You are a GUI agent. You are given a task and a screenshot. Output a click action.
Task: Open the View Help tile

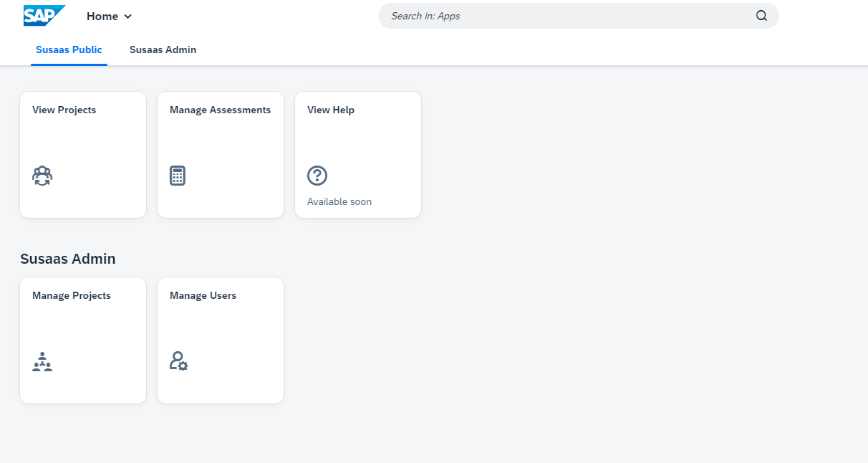(358, 155)
